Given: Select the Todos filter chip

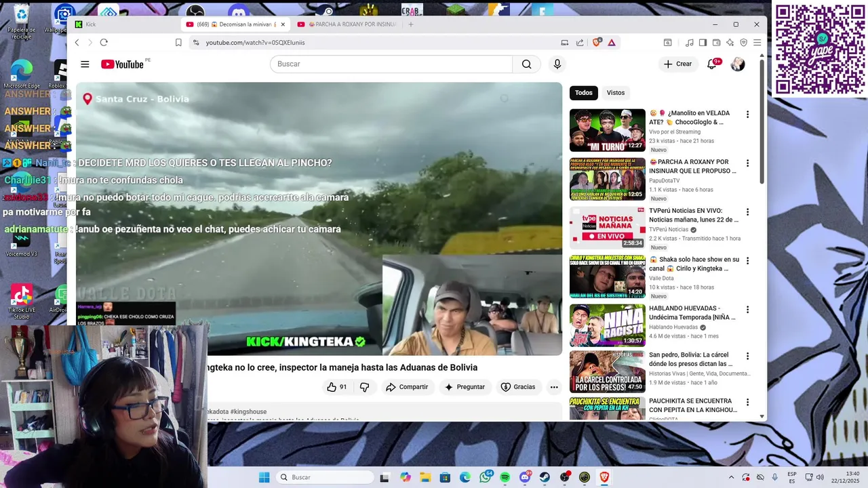Looking at the screenshot, I should click(583, 93).
